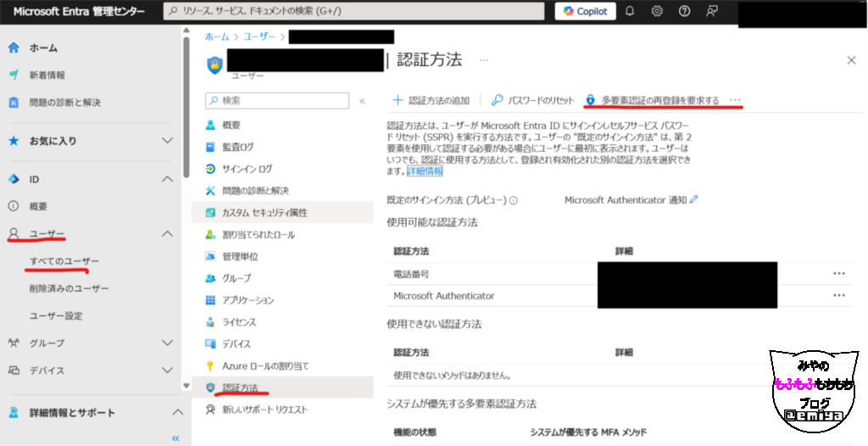The image size is (868, 446).
Task: Click 認証方法の追加 button
Action: [431, 100]
